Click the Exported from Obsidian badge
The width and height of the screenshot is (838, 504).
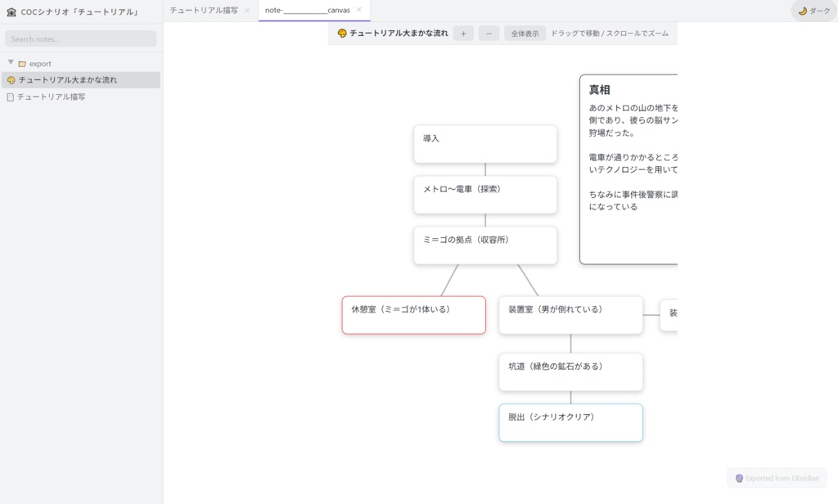pos(776,478)
